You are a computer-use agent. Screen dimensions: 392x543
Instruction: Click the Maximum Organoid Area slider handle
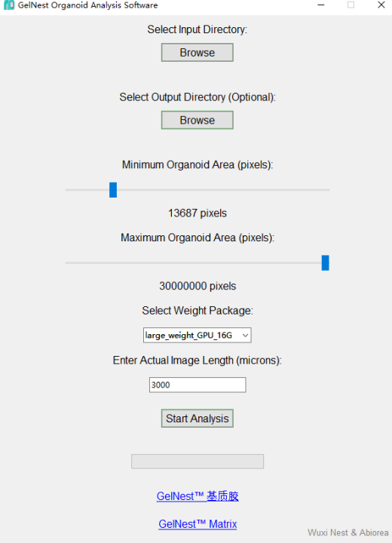(325, 263)
